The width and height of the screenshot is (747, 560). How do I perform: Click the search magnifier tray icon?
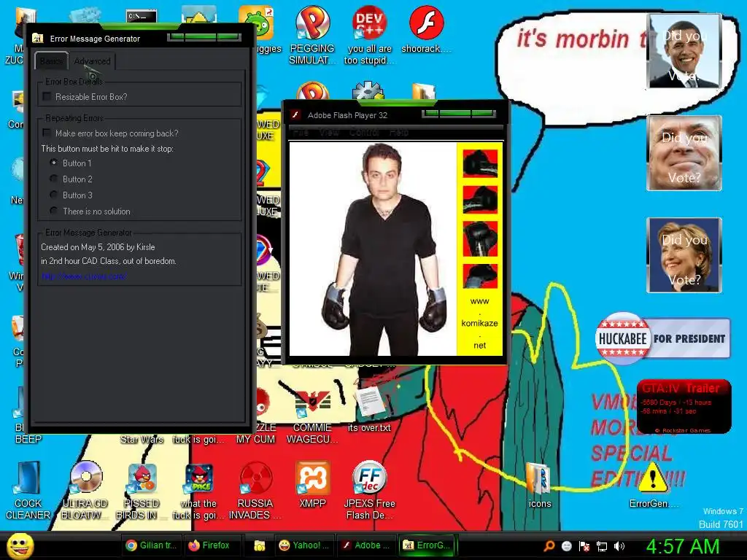(x=549, y=545)
